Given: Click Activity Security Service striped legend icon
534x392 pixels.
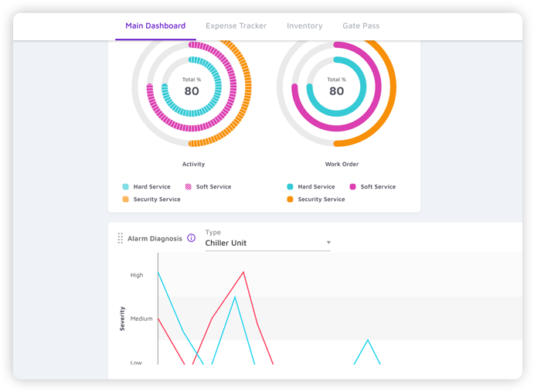Looking at the screenshot, I should pyautogui.click(x=126, y=199).
